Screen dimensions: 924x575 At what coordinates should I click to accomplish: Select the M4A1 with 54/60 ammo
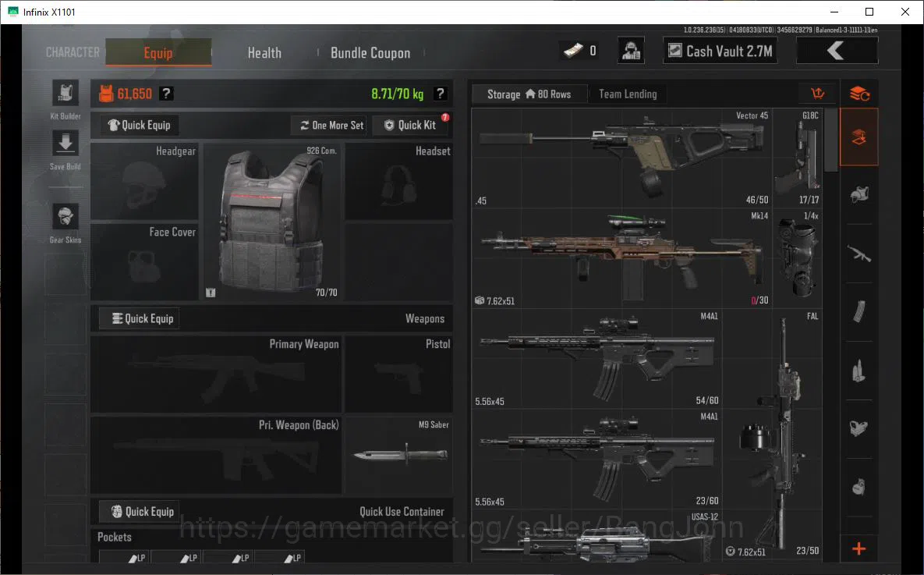[597, 359]
